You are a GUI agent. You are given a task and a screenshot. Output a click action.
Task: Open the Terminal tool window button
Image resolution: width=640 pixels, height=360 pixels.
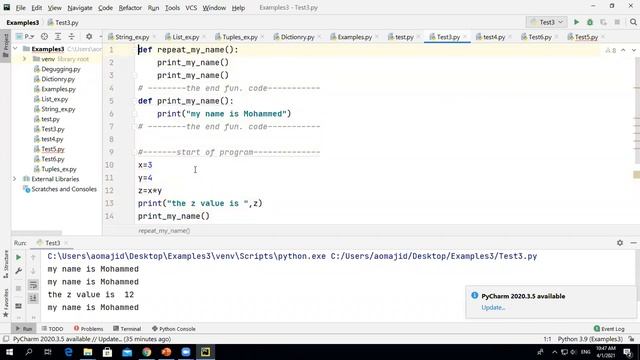coord(127,329)
